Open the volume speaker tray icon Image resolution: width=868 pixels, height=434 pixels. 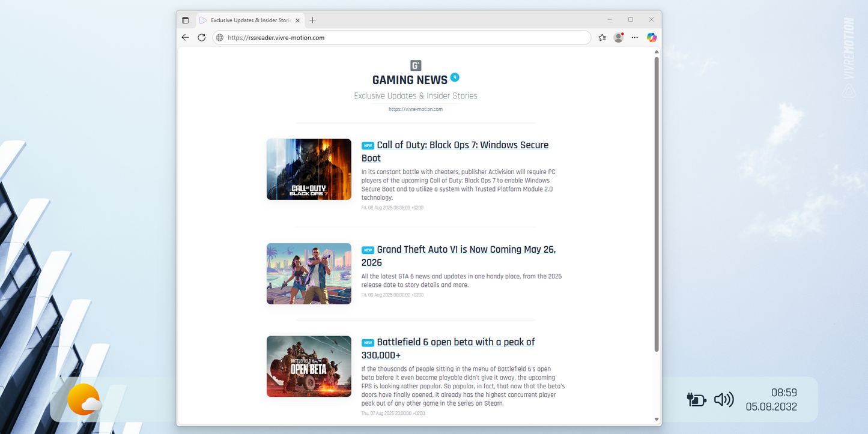click(x=723, y=399)
